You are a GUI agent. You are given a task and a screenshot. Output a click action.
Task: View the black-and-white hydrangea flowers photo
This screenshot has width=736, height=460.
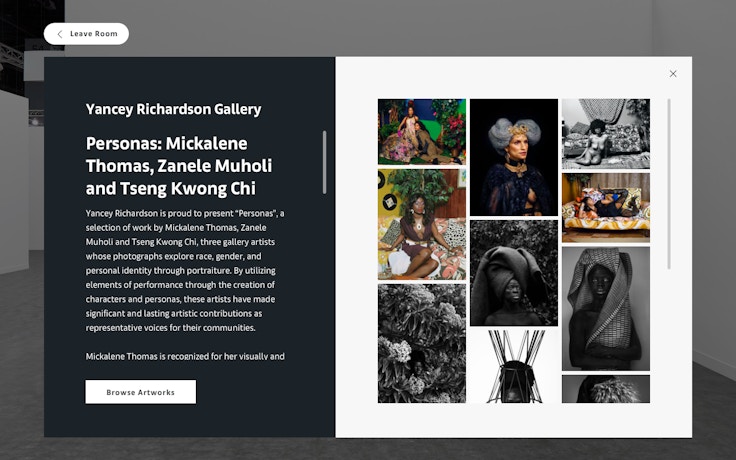(422, 343)
